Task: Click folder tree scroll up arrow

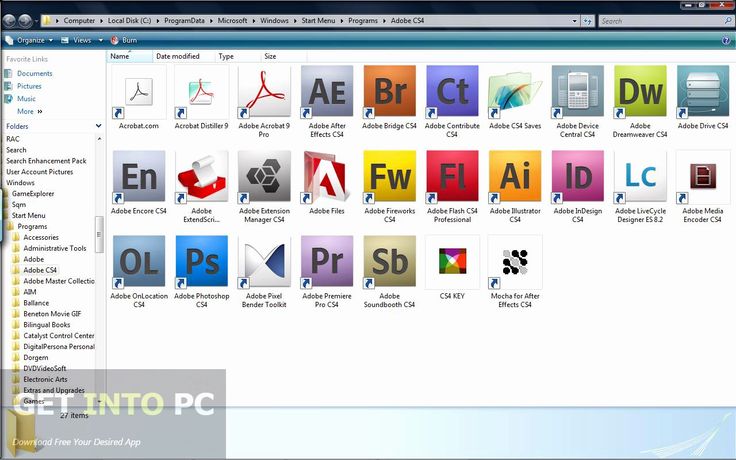Action: 99,139
